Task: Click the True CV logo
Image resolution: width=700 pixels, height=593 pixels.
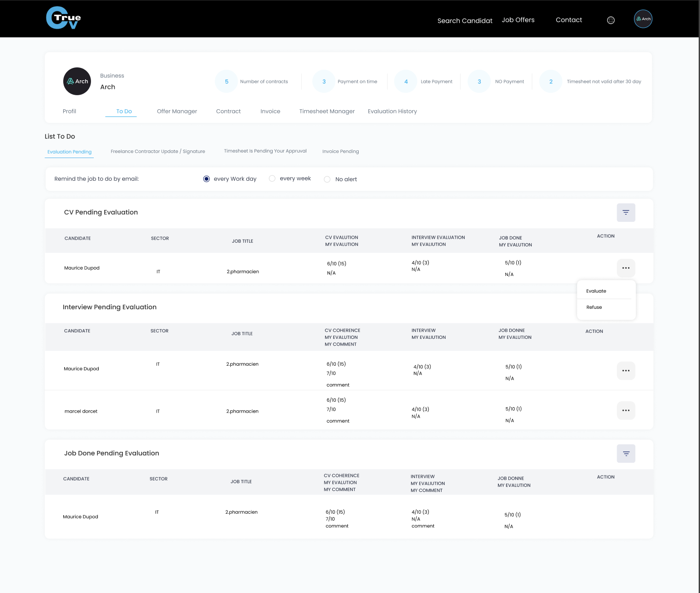Action: click(64, 18)
